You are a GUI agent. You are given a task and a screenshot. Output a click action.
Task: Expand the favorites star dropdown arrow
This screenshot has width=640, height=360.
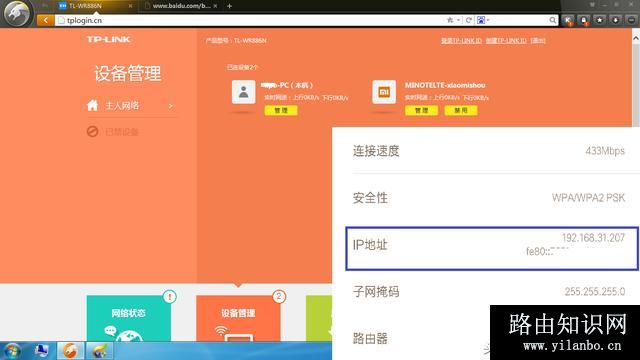pos(458,20)
